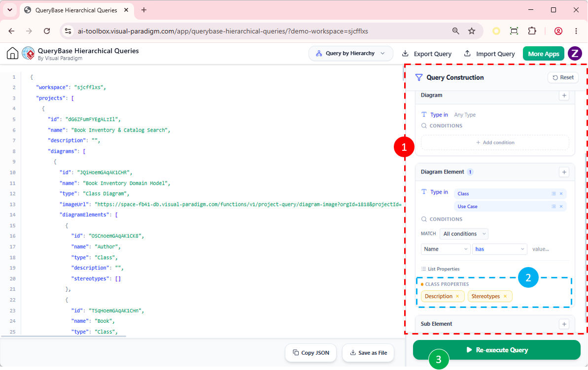This screenshot has width=588, height=370.
Task: Click the horizontal scrollbar of JSON viewer
Action: 64,336
